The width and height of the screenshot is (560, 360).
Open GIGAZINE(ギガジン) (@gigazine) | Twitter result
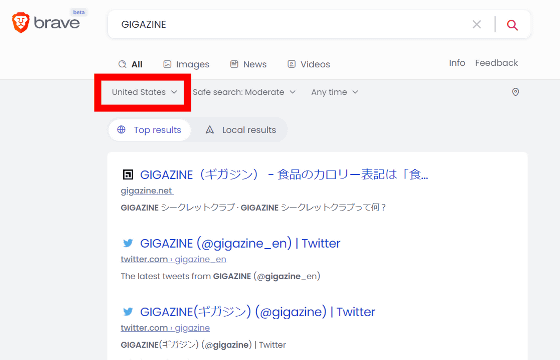tap(258, 312)
